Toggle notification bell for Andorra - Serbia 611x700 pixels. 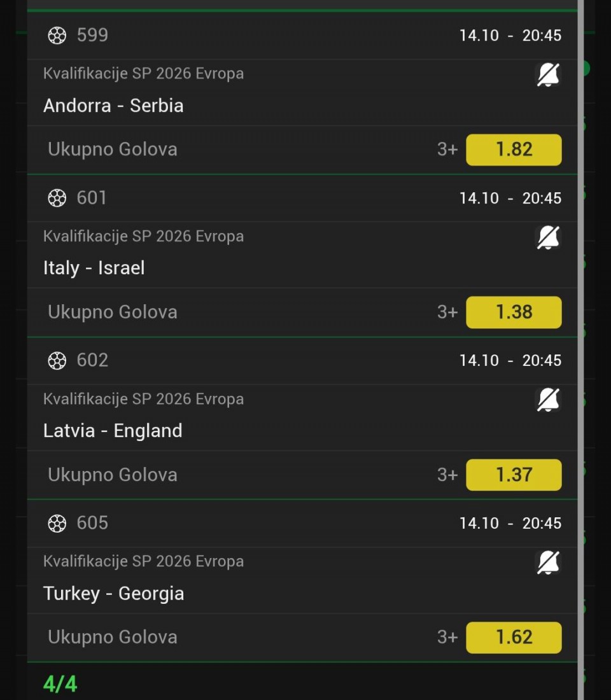pos(547,75)
